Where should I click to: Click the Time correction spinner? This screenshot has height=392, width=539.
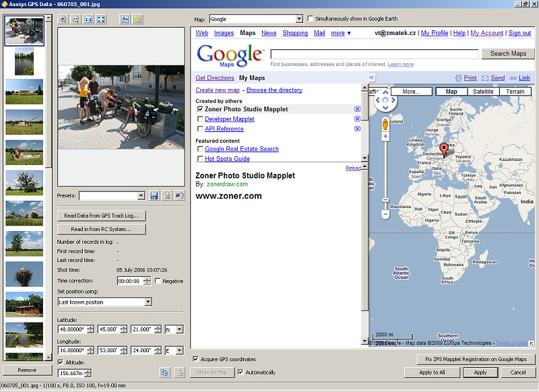point(147,281)
